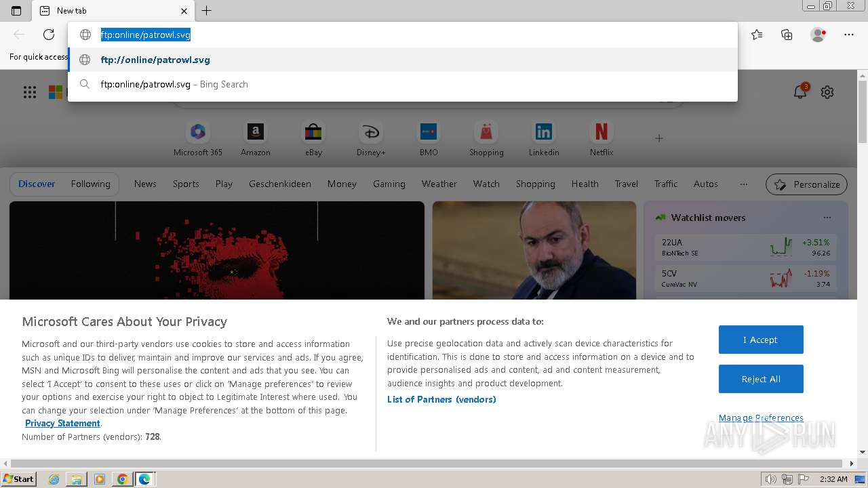The height and width of the screenshot is (488, 868).
Task: Open the Weather category tab
Action: 439,184
